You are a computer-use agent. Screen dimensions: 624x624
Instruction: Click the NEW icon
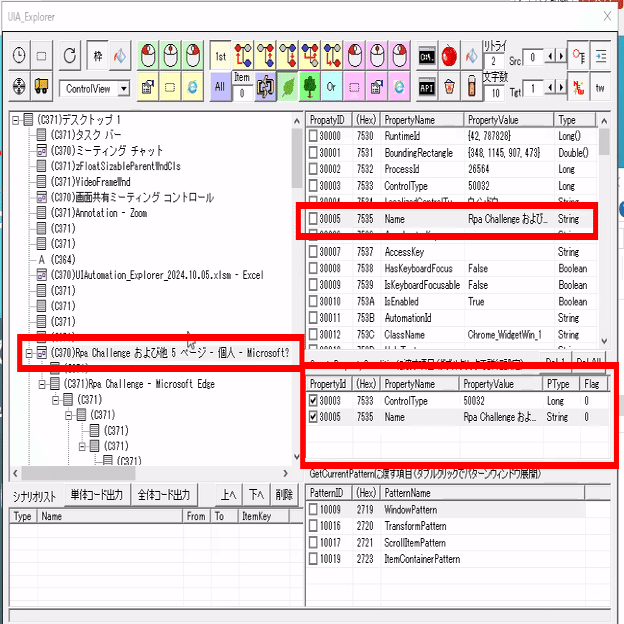(x=578, y=87)
